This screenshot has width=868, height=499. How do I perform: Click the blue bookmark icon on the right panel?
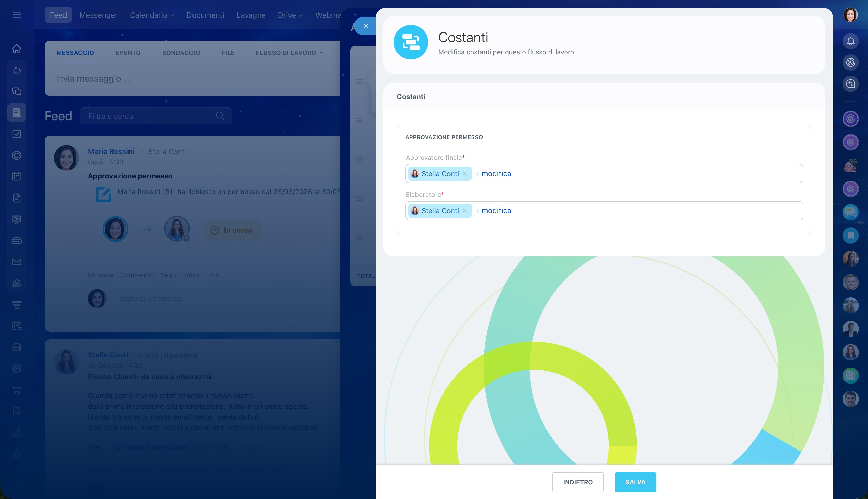point(850,236)
